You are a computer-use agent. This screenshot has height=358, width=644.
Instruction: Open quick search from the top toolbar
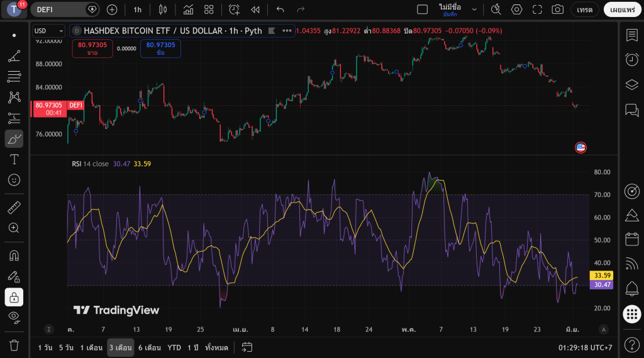point(496,9)
